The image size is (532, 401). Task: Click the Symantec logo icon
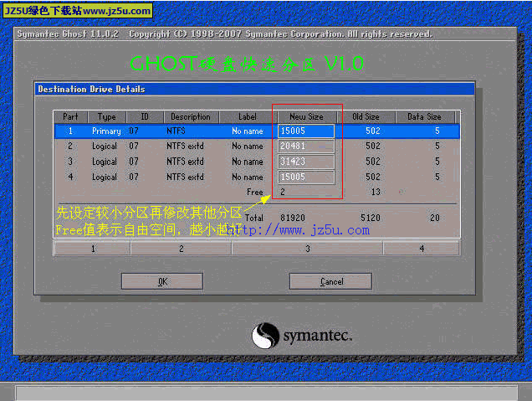point(265,336)
